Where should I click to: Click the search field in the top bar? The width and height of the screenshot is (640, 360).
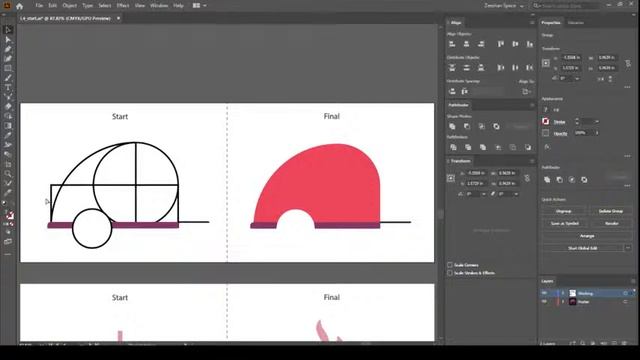pos(566,6)
